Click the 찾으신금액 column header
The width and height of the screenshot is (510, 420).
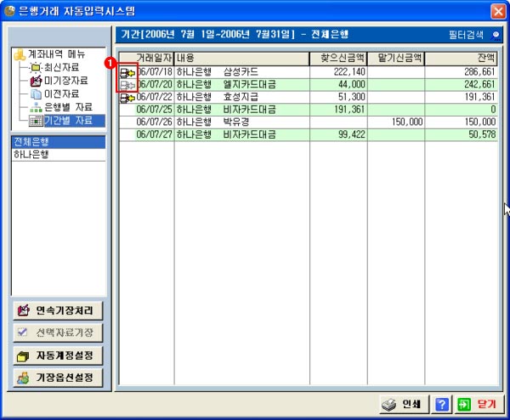click(x=338, y=59)
